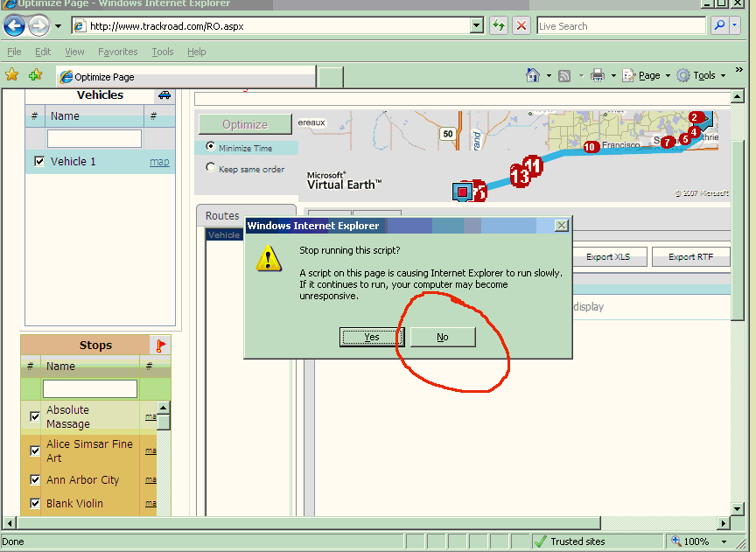
Task: Open the 100% zoom level dropdown
Action: pyautogui.click(x=724, y=542)
